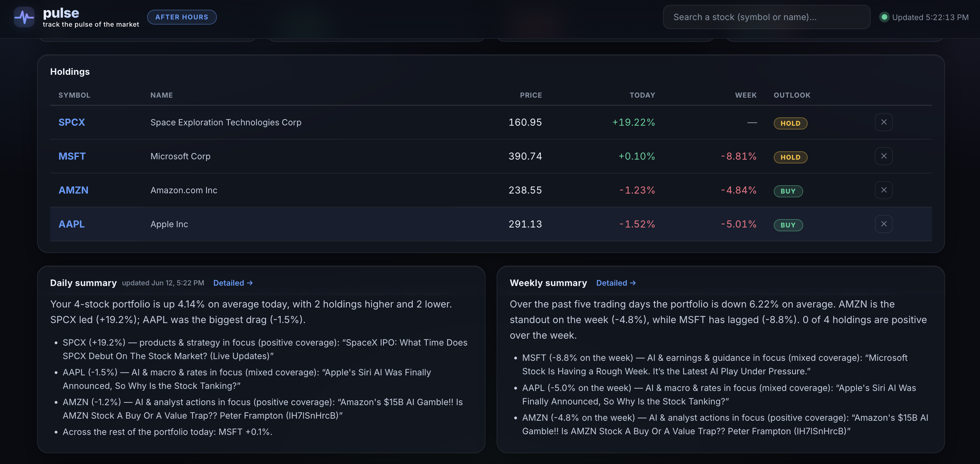Image resolution: width=980 pixels, height=464 pixels.
Task: Remove AMZN holding with its X button
Action: tap(883, 190)
